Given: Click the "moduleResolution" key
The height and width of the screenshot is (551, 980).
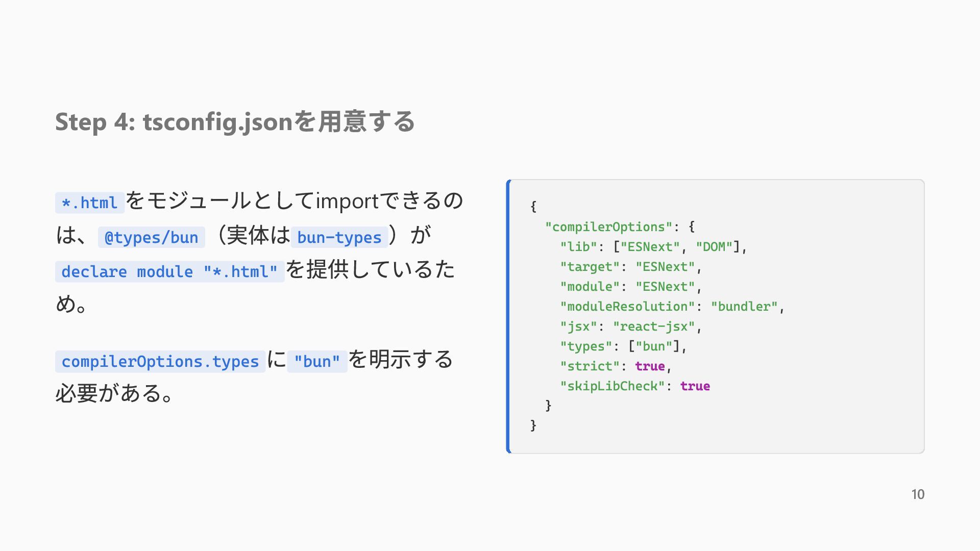Looking at the screenshot, I should [627, 307].
